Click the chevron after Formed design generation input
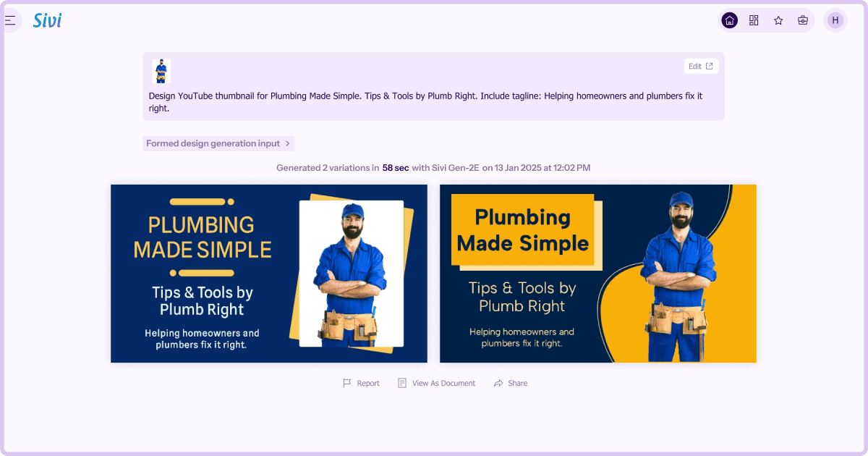 (x=288, y=143)
